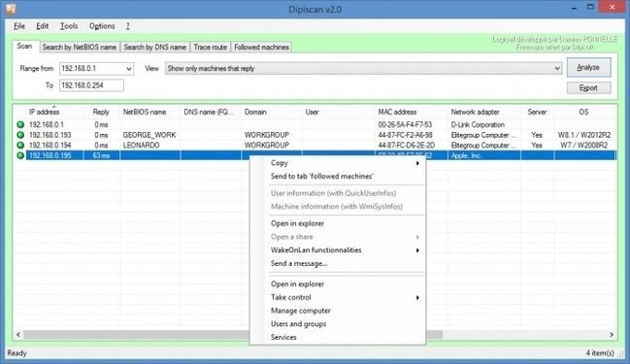The image size is (630, 364).
Task: Choose Users and groups from context menu
Action: 338,324
